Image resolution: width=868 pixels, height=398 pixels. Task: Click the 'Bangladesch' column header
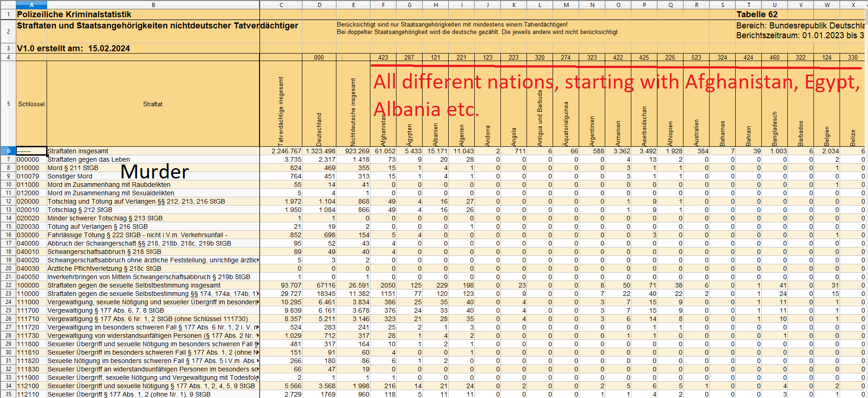(775, 129)
